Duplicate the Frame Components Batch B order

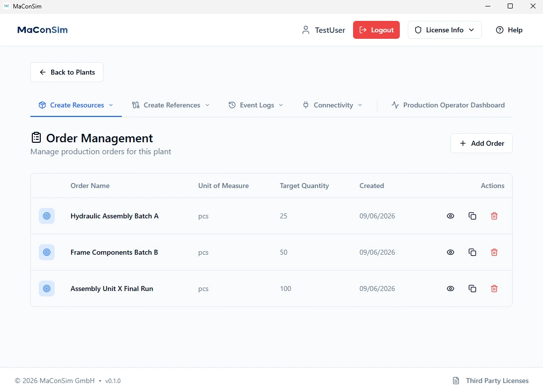(x=472, y=252)
